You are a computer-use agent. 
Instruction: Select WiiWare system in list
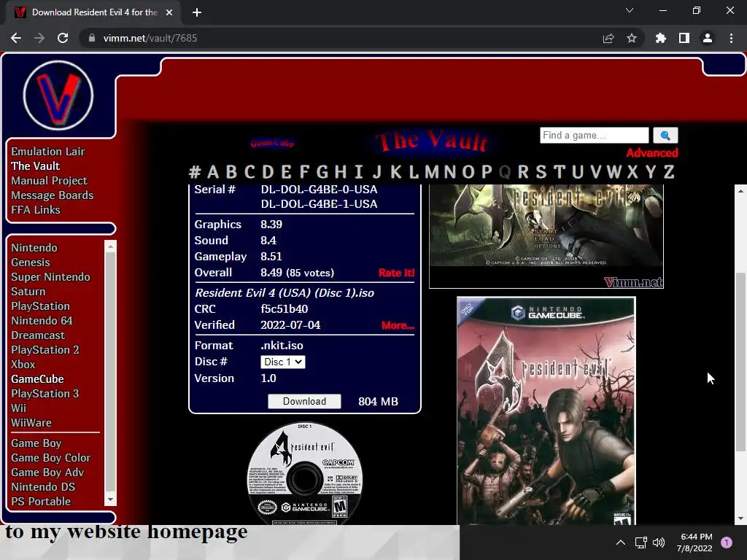(x=31, y=423)
